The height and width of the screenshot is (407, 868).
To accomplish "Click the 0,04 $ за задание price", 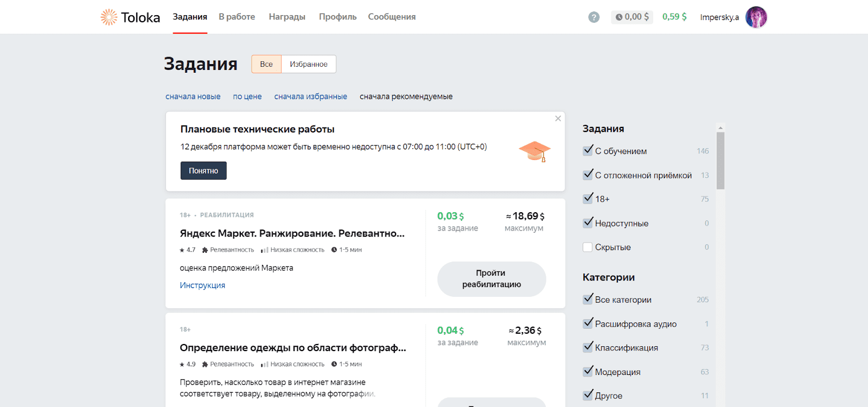I will [x=451, y=330].
